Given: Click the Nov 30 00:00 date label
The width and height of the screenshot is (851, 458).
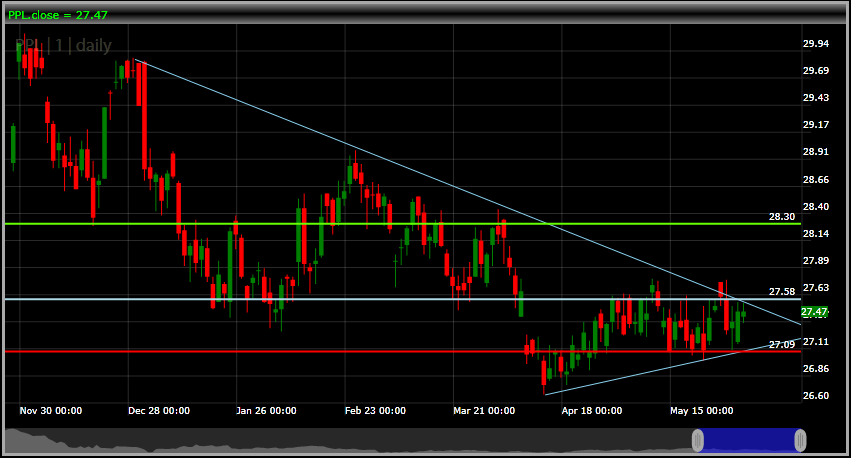Looking at the screenshot, I should [x=50, y=410].
